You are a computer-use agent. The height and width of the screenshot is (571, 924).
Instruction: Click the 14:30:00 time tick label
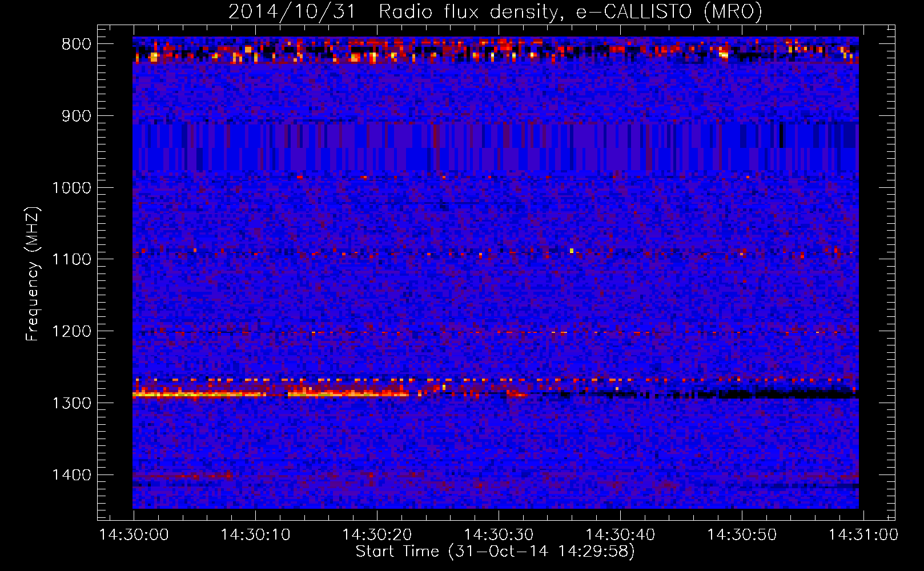click(134, 535)
